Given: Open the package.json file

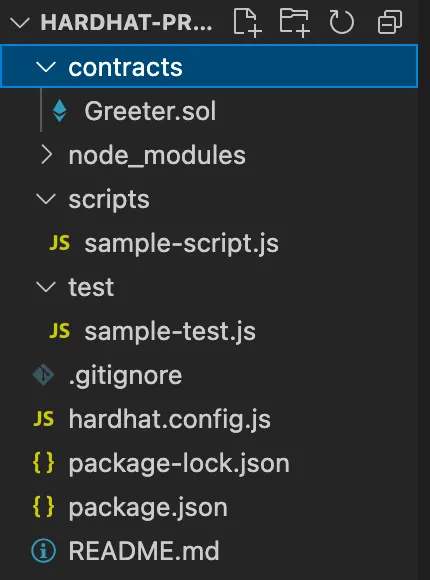Looking at the screenshot, I should point(148,508).
